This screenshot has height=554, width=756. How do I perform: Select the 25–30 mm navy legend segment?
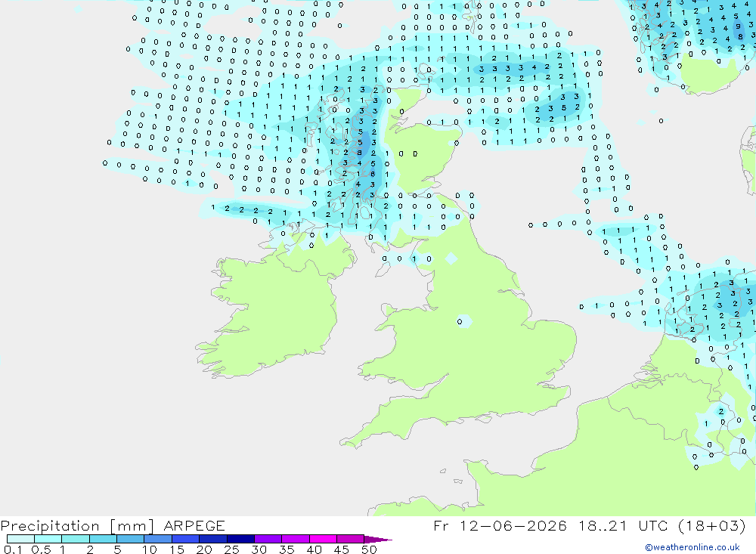[240, 539]
